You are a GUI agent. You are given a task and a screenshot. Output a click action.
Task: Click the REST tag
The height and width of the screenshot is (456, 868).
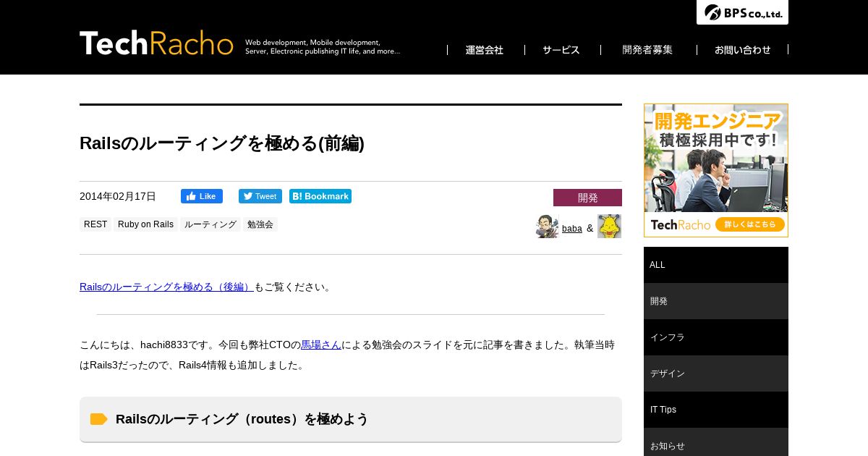(95, 224)
